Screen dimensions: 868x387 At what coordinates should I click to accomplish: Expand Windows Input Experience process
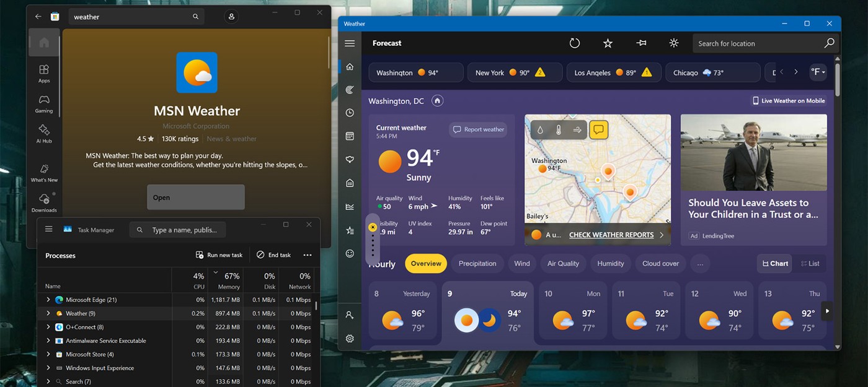[48, 368]
